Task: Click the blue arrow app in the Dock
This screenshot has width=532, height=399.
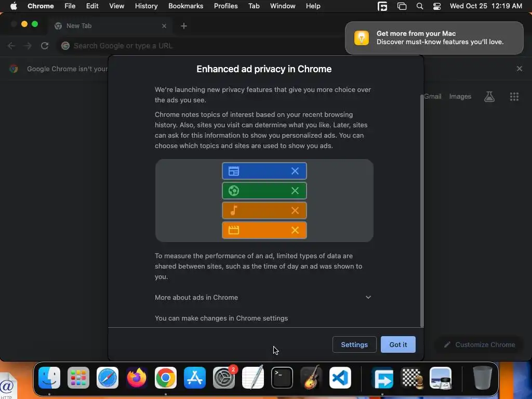Action: coord(383,378)
